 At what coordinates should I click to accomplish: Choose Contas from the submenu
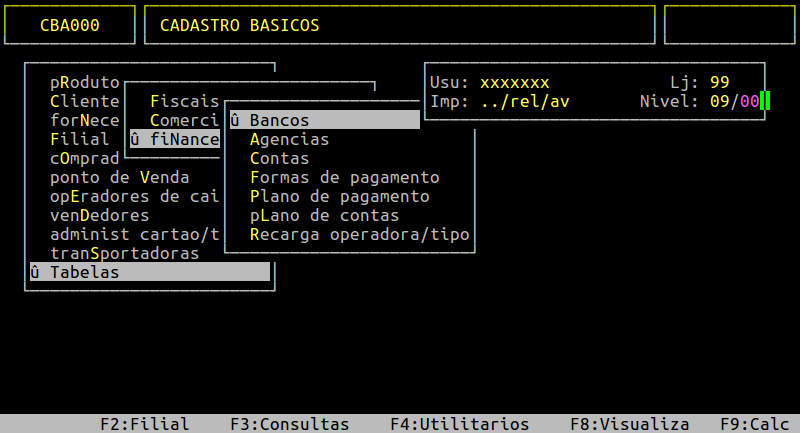coord(280,158)
